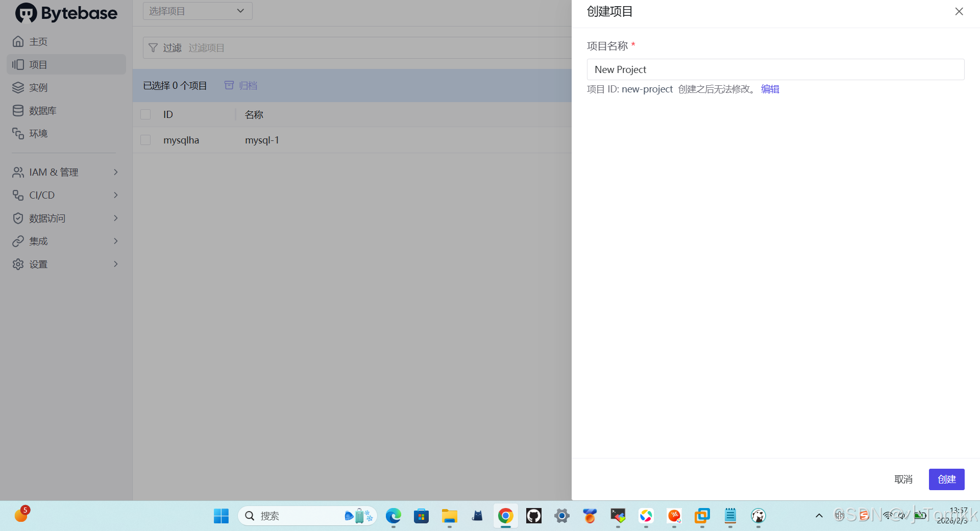Viewport: 980px width, 531px height.
Task: Click the 设置 gear icon in sidebar
Action: [18, 264]
